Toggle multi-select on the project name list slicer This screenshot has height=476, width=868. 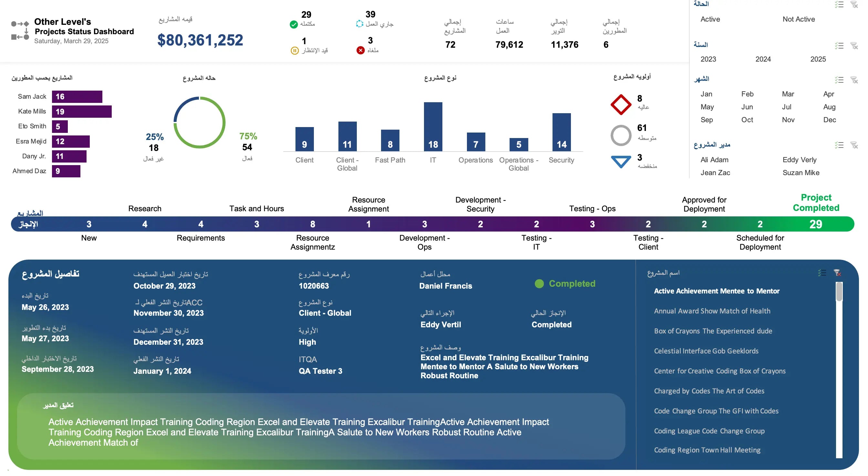click(822, 273)
